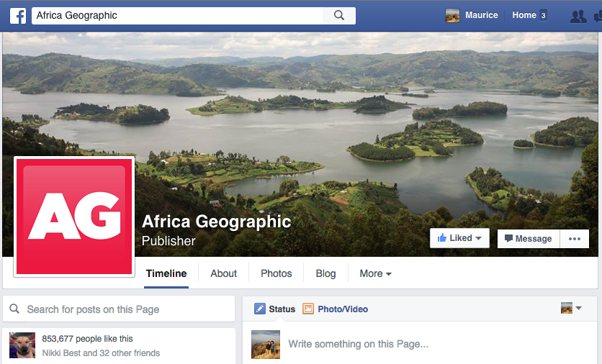Expand the More tab dropdown
This screenshot has width=602, height=364.
375,273
